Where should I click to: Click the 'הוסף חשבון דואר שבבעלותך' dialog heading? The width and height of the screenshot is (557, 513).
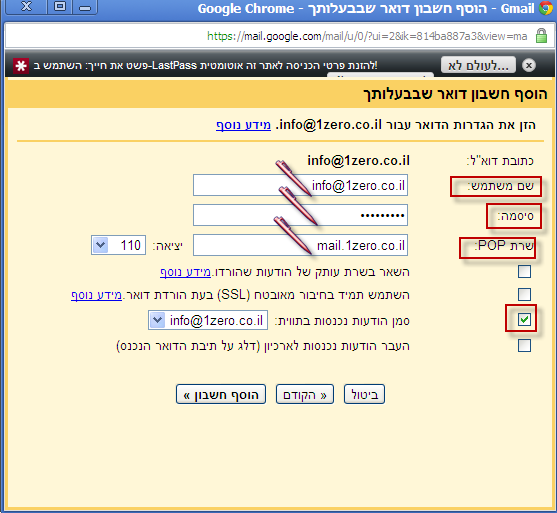(x=455, y=94)
